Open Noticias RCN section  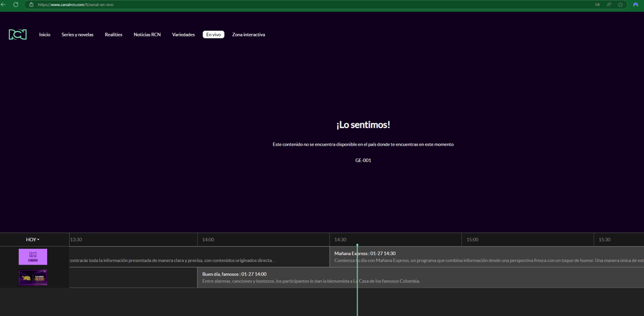pyautogui.click(x=147, y=35)
